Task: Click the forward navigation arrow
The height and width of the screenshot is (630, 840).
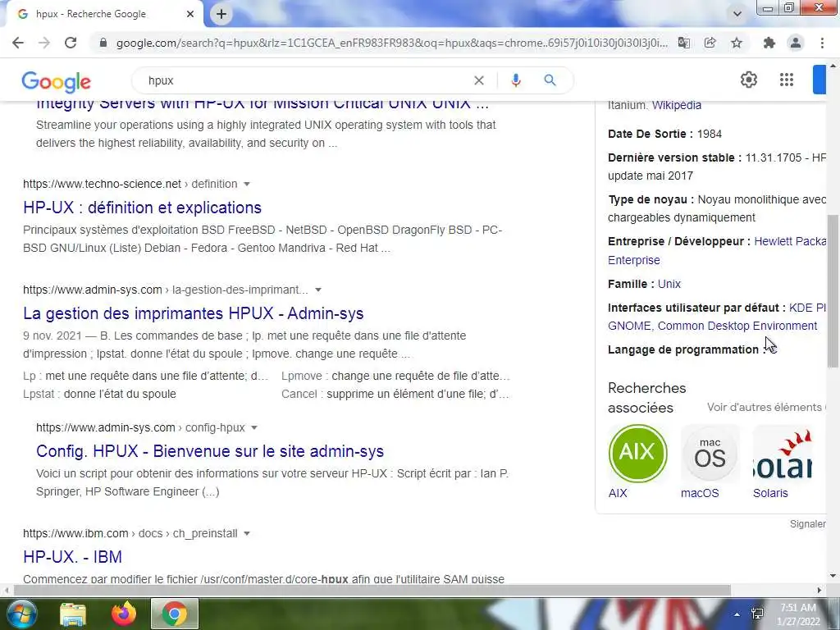Action: pos(44,43)
